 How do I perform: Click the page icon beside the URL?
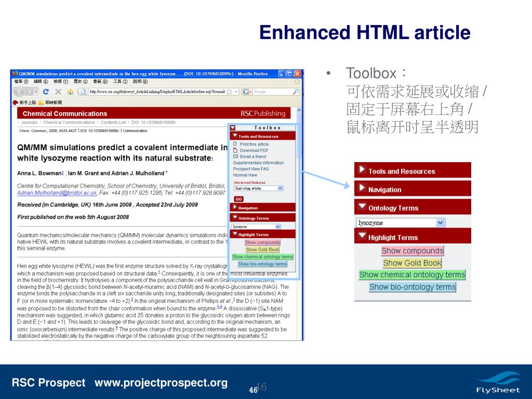pyautogui.click(x=84, y=91)
